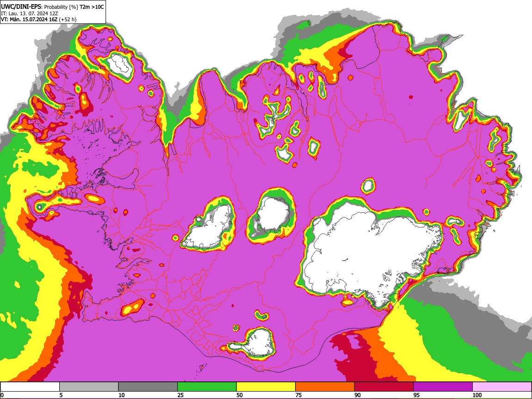Click the legend value '5'
The height and width of the screenshot is (399, 532).
pos(61,395)
